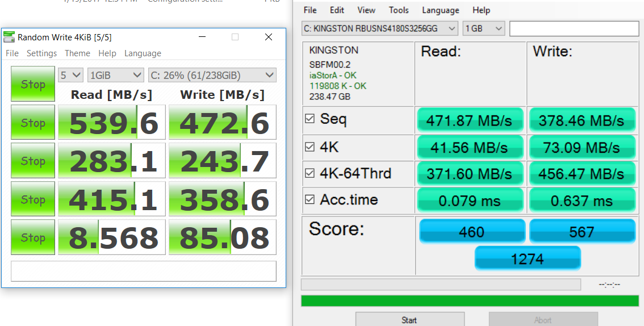This screenshot has width=644, height=326.
Task: Uncheck the 4K-64Thrd test checkbox
Action: pos(310,173)
